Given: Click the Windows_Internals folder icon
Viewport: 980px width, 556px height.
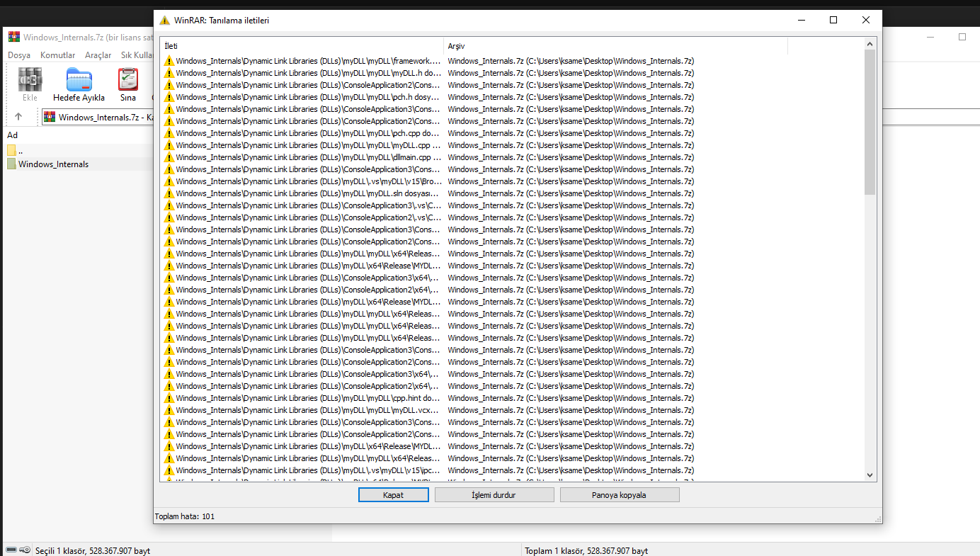Looking at the screenshot, I should (11, 164).
